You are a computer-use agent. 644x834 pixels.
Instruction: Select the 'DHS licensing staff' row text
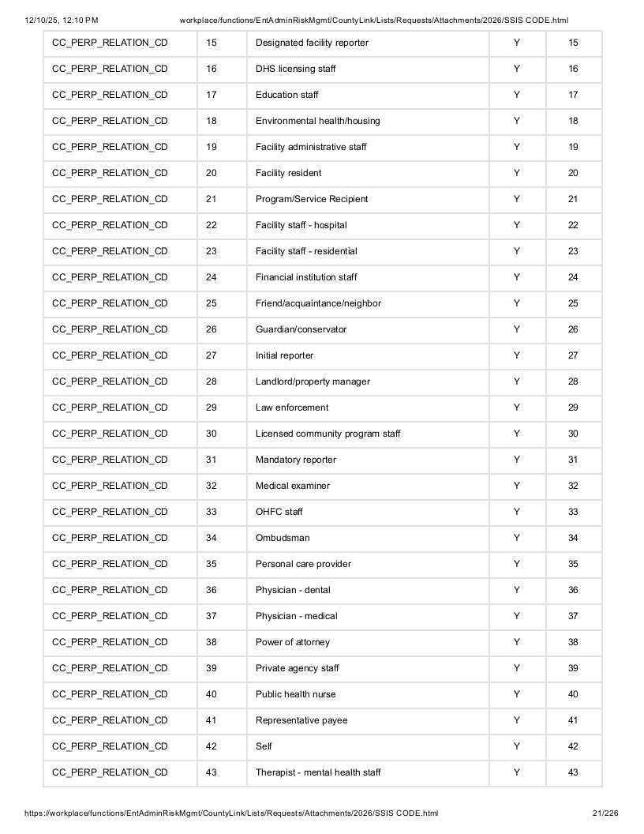pos(295,69)
